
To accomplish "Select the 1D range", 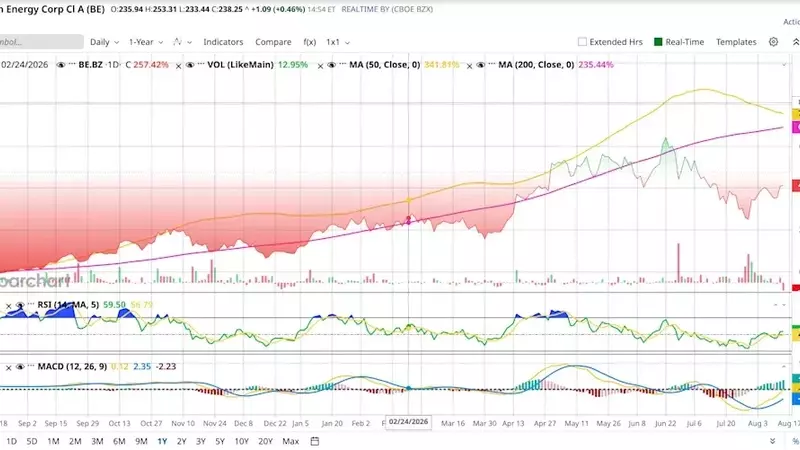I will point(11,441).
